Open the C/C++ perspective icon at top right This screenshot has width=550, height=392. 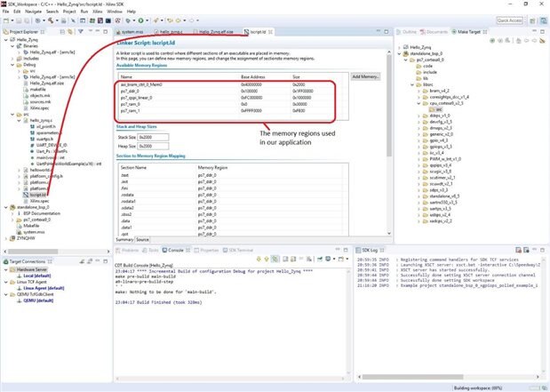pyautogui.click(x=543, y=20)
